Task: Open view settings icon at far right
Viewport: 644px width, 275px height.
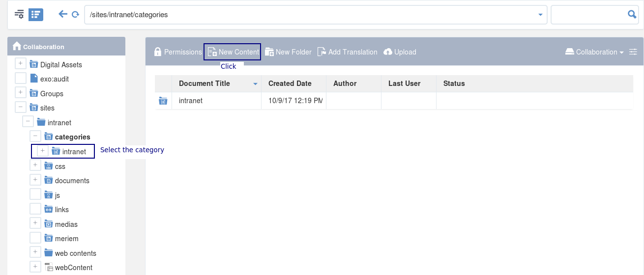Action: 633,52
